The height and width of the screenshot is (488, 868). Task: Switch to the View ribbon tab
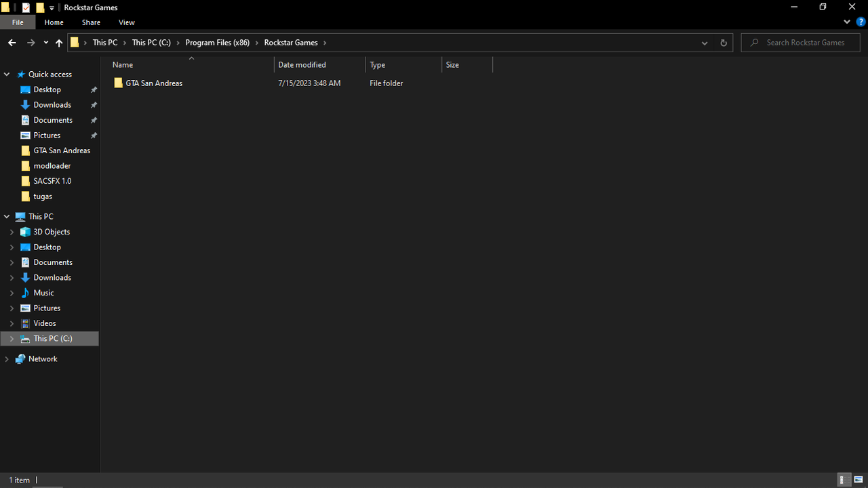(127, 22)
